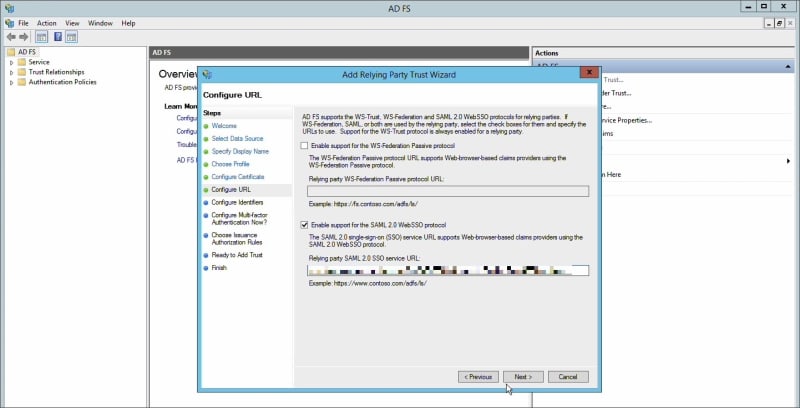Image resolution: width=800 pixels, height=408 pixels.
Task: Open the Help menu
Action: 128,23
